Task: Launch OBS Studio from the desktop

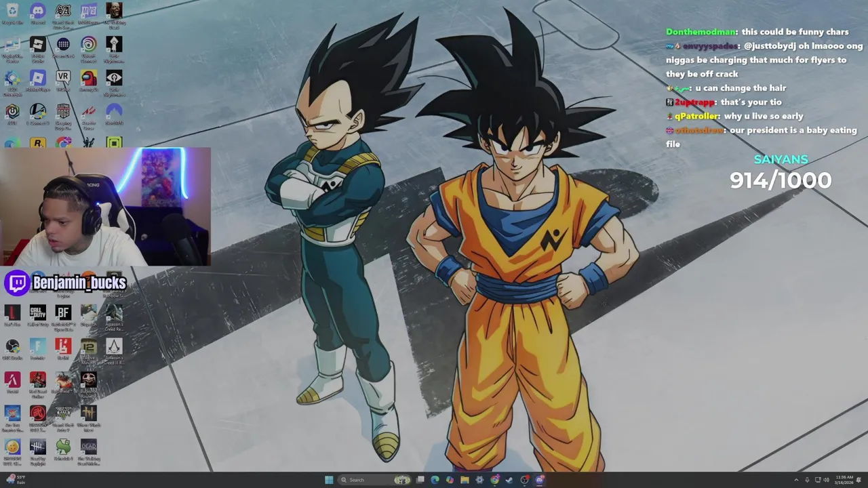Action: 12,349
